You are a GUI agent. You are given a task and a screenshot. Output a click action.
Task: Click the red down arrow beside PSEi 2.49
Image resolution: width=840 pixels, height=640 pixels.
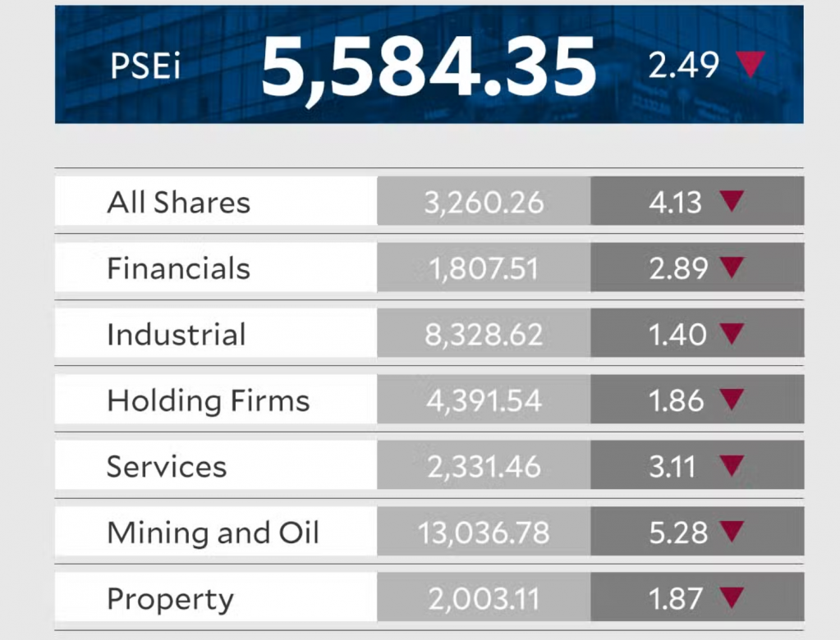(x=750, y=64)
